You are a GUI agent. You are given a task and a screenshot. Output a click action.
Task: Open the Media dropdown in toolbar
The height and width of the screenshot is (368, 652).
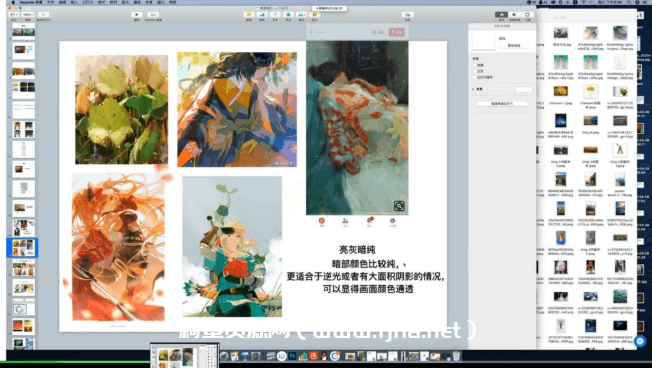click(x=301, y=15)
